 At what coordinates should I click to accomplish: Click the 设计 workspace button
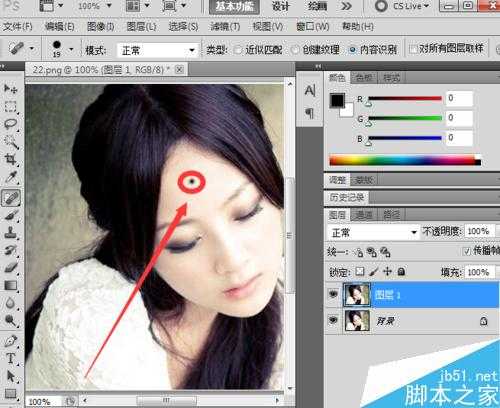click(280, 6)
